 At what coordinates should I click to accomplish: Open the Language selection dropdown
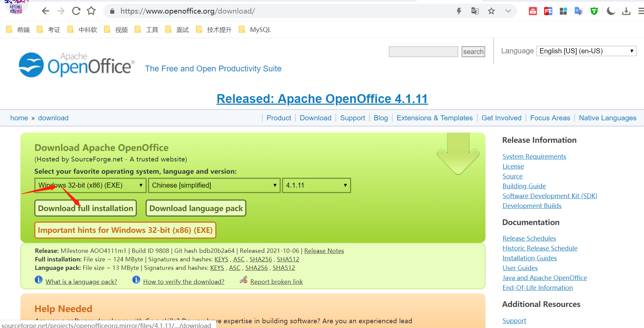pos(587,51)
